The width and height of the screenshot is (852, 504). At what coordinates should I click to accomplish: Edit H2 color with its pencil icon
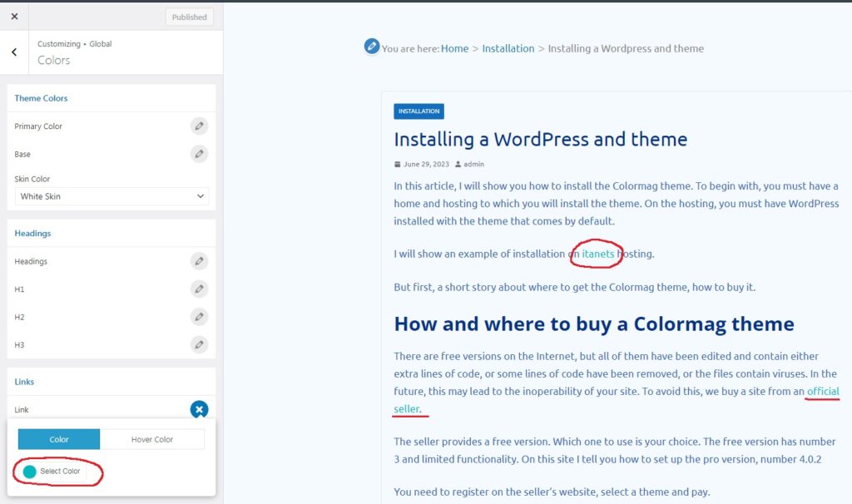(200, 317)
